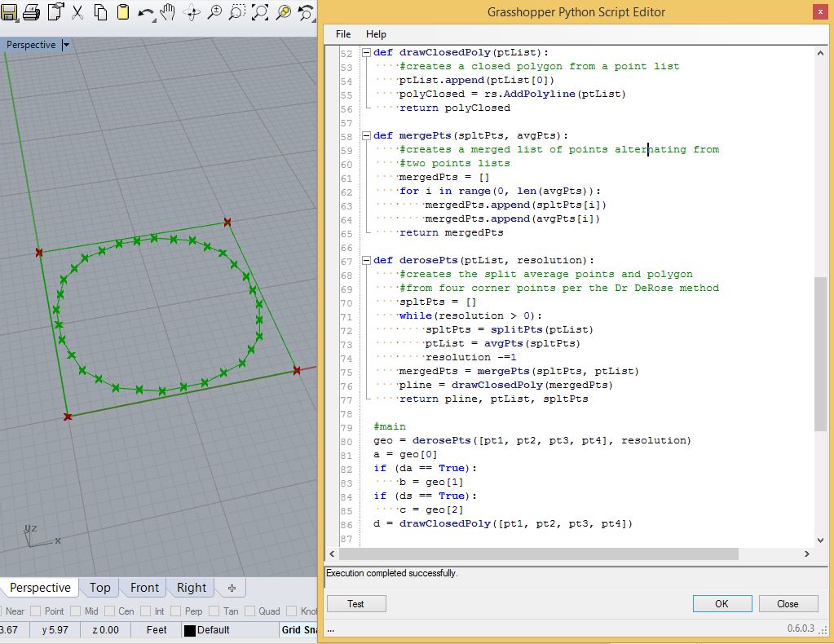The height and width of the screenshot is (644, 834).
Task: Click the 'return mergedPts' code line
Action: click(x=451, y=232)
